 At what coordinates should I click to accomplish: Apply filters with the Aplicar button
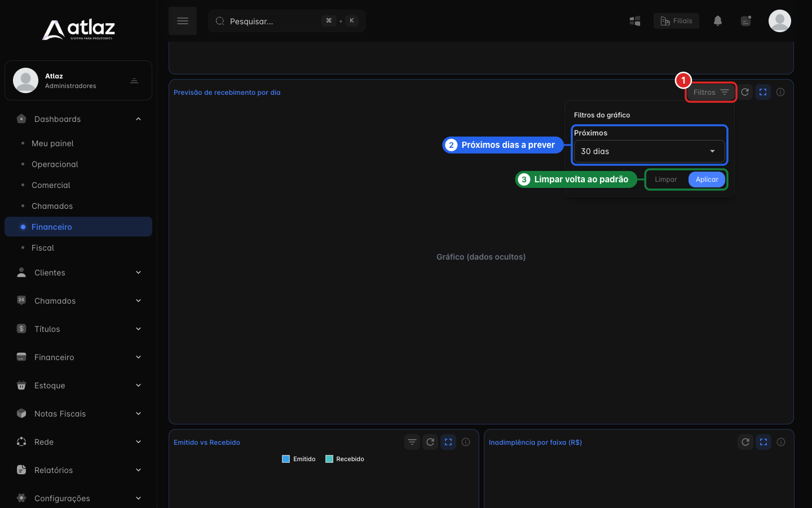[707, 179]
